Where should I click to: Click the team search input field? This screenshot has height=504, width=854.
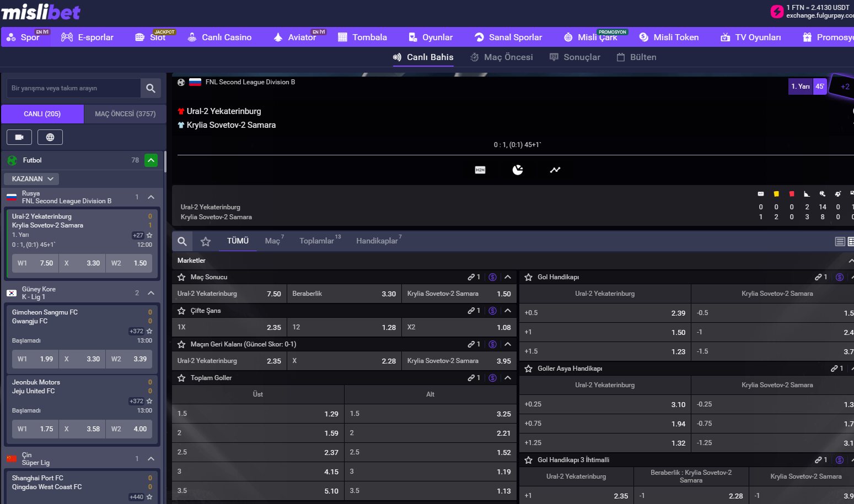click(x=73, y=88)
